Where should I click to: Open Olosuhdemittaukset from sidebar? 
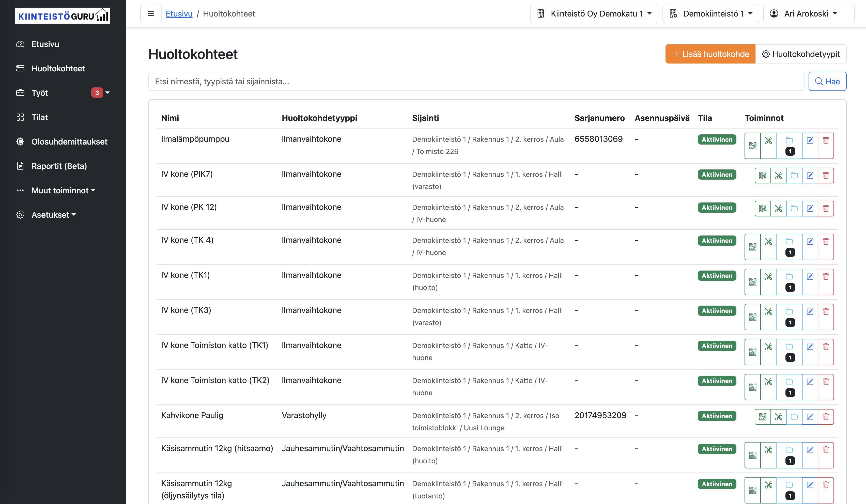point(69,141)
